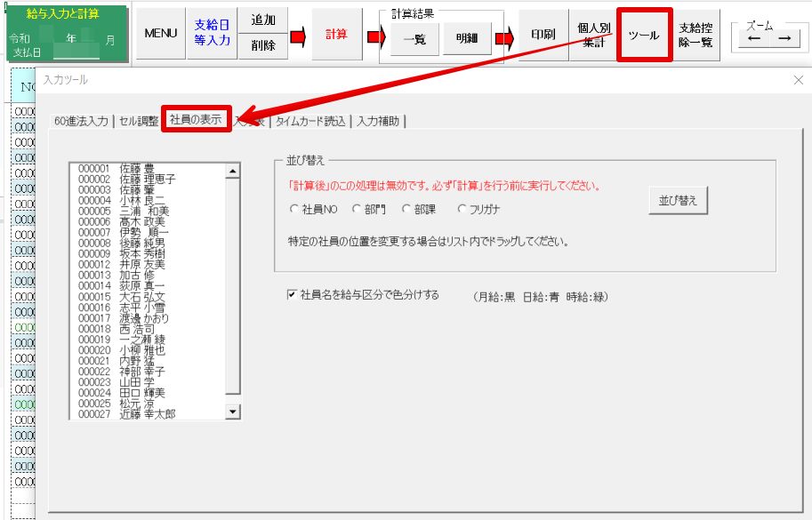This screenshot has width=812, height=520.
Task: Run the 計算 calculation button
Action: point(336,35)
